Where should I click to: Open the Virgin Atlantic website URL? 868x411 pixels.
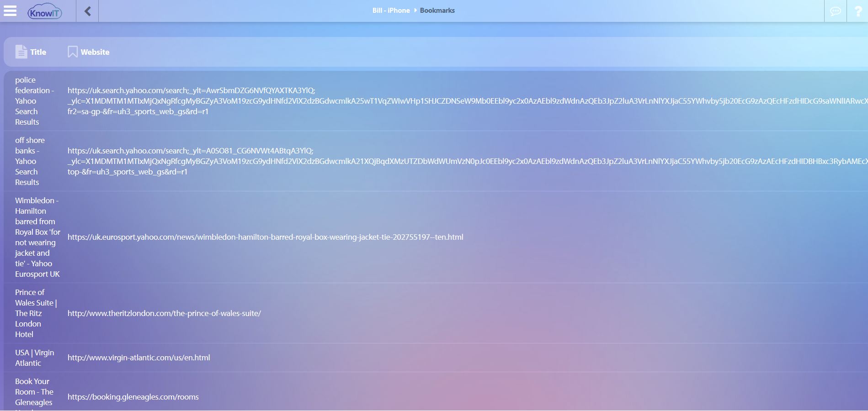pos(139,358)
